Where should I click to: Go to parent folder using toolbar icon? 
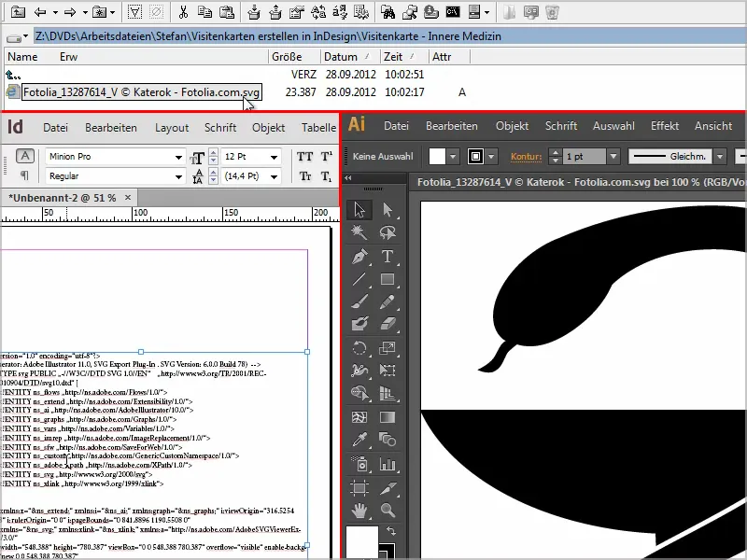pos(18,12)
